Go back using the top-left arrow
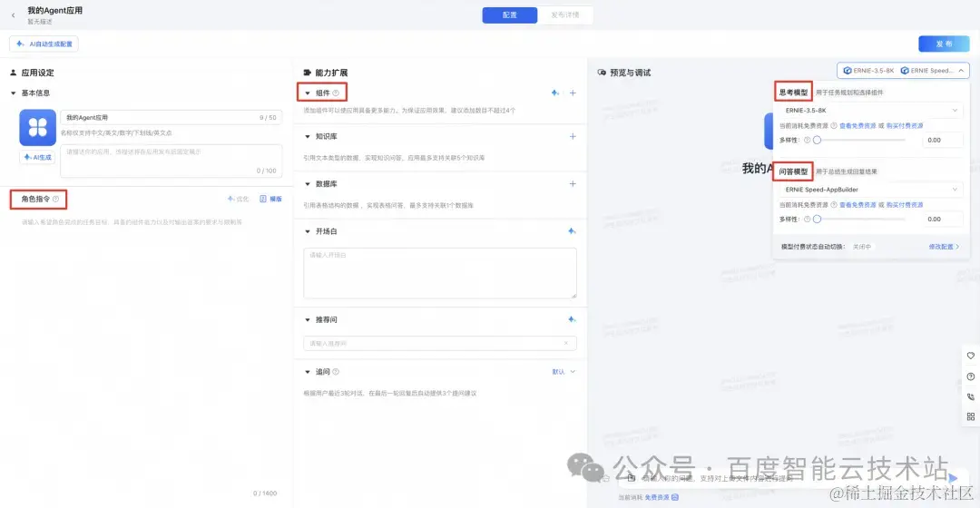980x508 pixels. (13, 15)
